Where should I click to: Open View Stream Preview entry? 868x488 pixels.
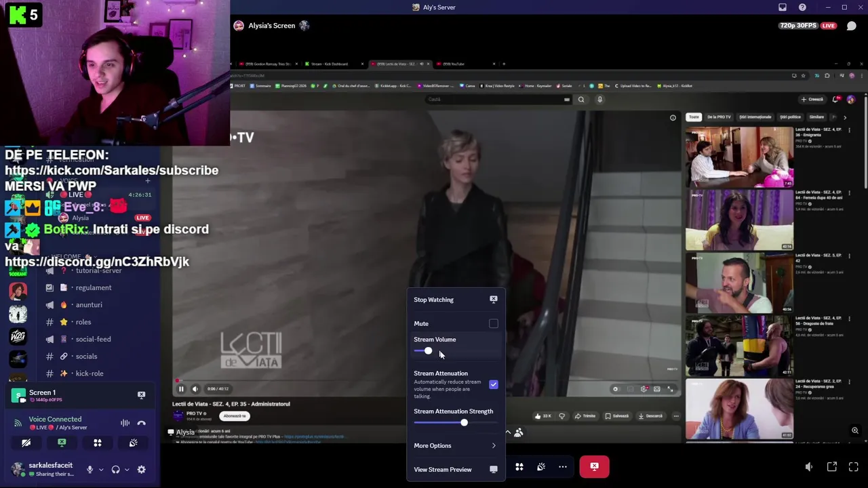click(x=455, y=470)
